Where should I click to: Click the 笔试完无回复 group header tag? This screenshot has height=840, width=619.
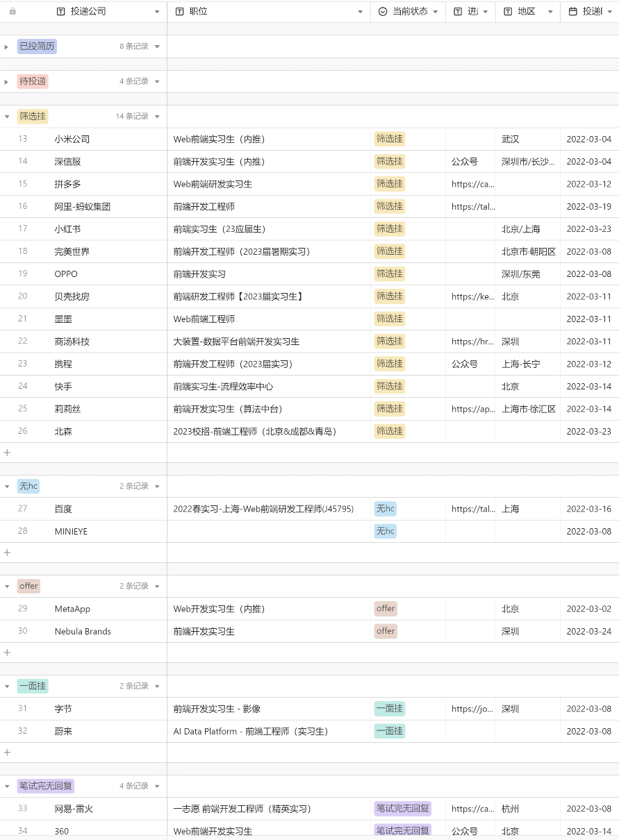click(46, 786)
